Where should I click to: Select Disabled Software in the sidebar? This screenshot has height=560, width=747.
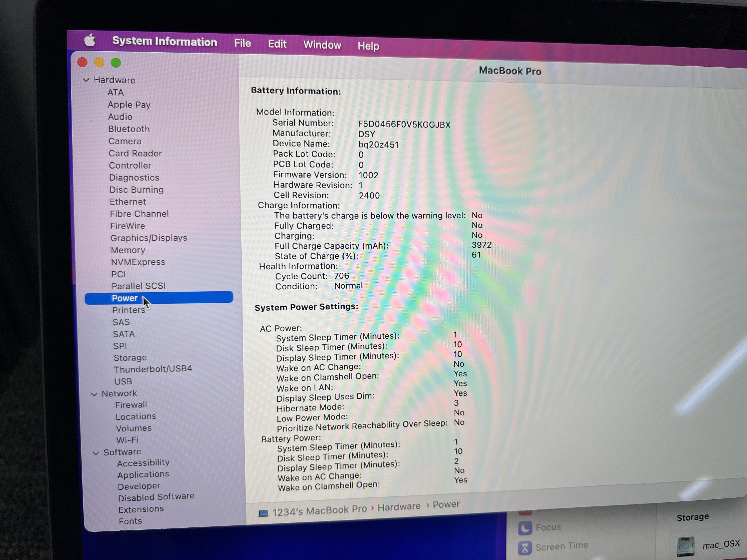[156, 497]
